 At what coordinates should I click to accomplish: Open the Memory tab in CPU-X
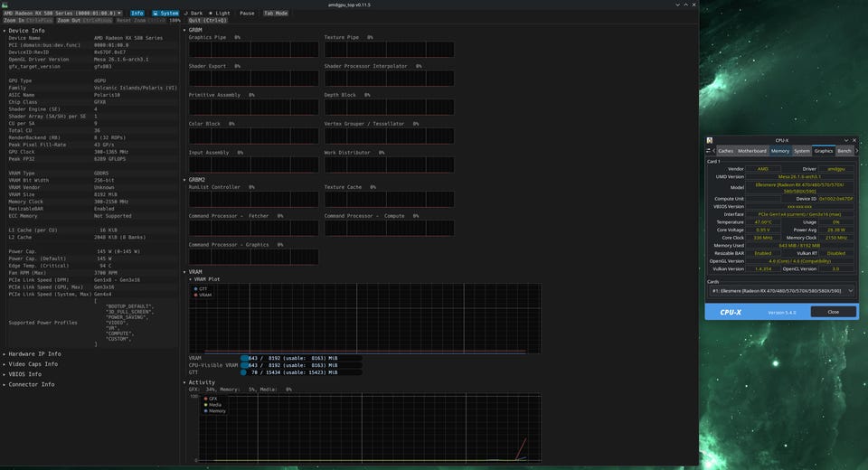(780, 151)
